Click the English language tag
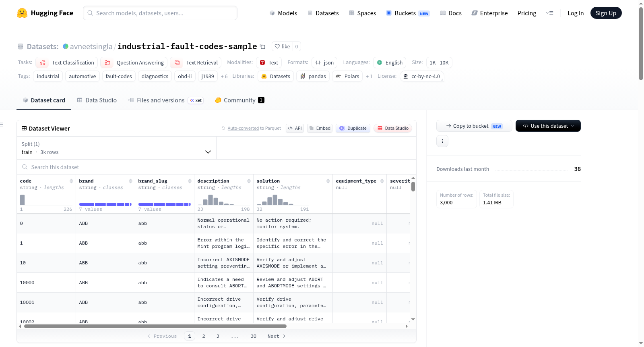The width and height of the screenshot is (644, 347). coord(390,62)
